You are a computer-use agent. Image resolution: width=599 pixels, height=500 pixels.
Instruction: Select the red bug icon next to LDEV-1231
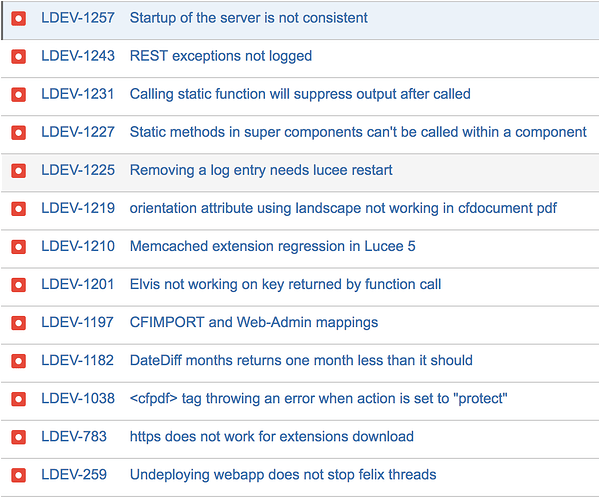tap(18, 95)
